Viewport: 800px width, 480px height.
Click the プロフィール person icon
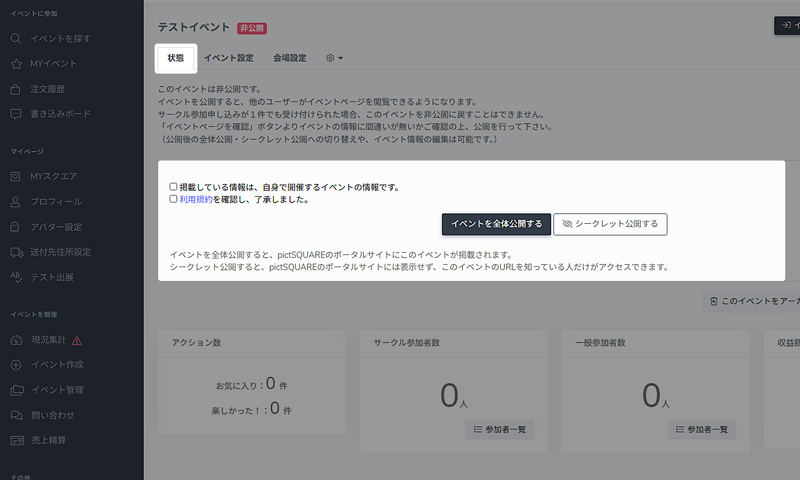16,201
